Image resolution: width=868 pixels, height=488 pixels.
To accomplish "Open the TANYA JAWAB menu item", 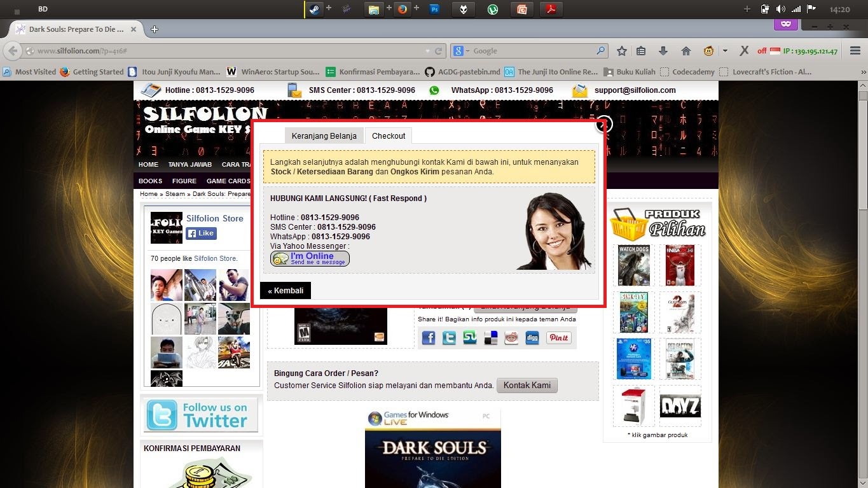I will pyautogui.click(x=190, y=164).
